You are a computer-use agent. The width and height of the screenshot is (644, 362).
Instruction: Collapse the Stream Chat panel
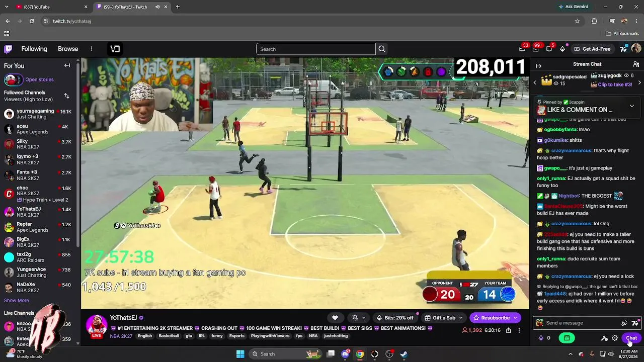tap(538, 66)
